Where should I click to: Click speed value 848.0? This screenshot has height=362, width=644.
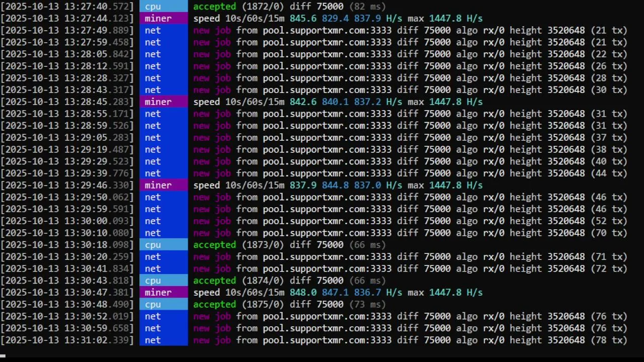tap(303, 293)
